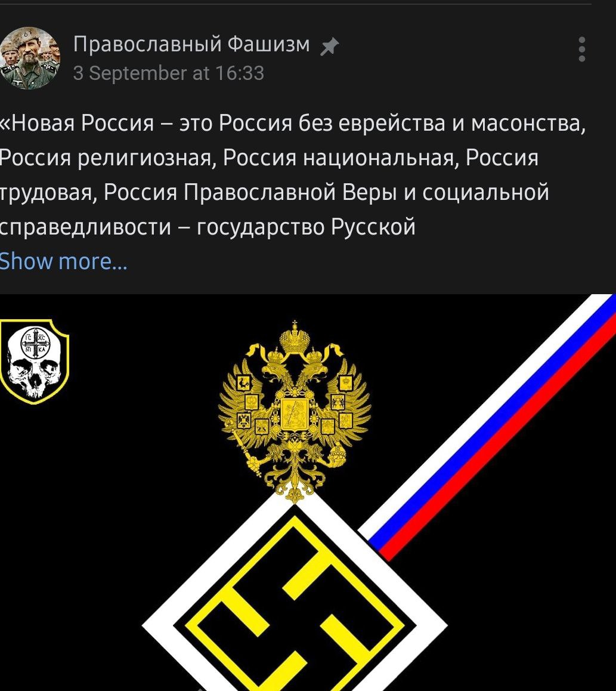Open the round community avatar picture
This screenshot has height=691, width=616.
pos(30,58)
